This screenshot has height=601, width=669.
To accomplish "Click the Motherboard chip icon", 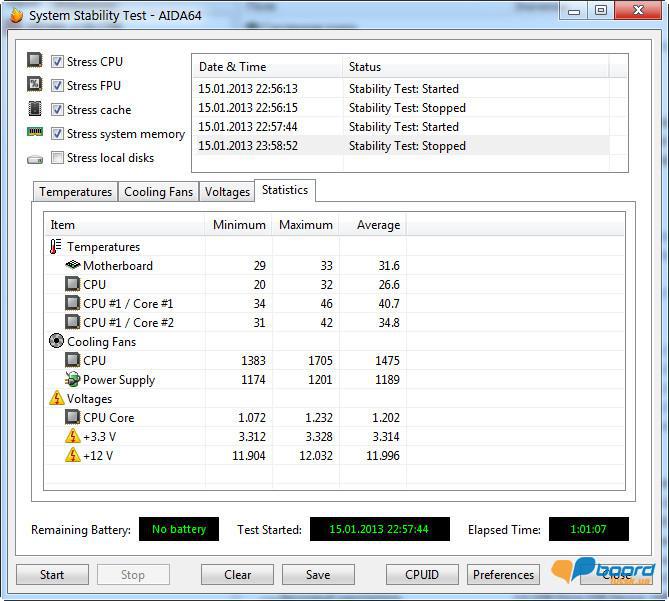I will point(72,266).
